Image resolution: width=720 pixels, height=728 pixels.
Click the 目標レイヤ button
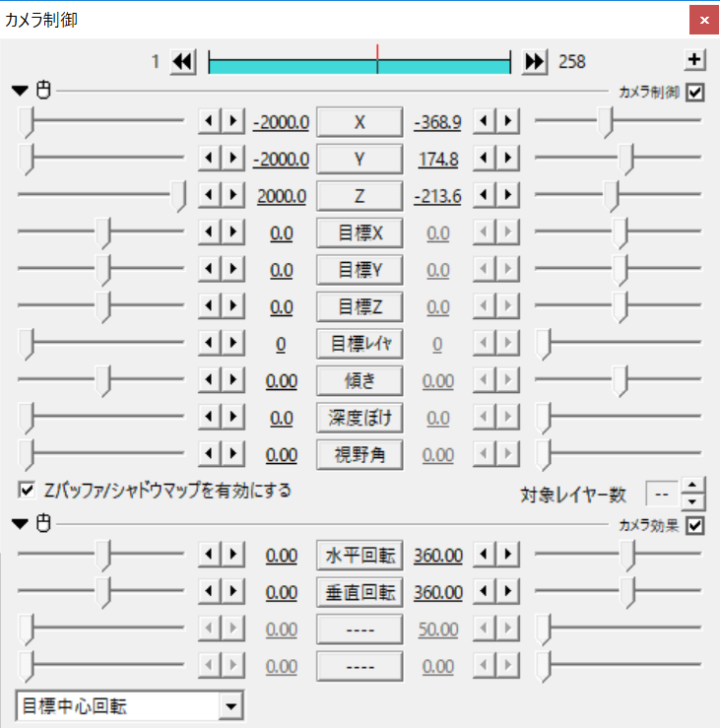360,344
